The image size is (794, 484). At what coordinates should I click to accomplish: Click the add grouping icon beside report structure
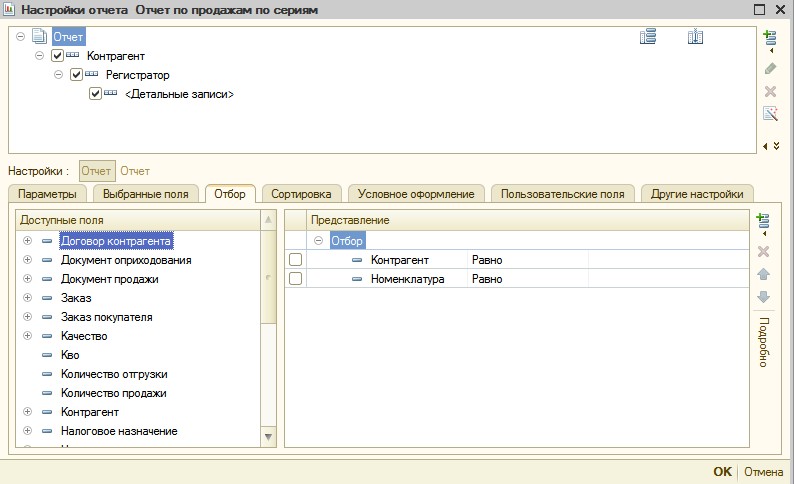[x=769, y=39]
